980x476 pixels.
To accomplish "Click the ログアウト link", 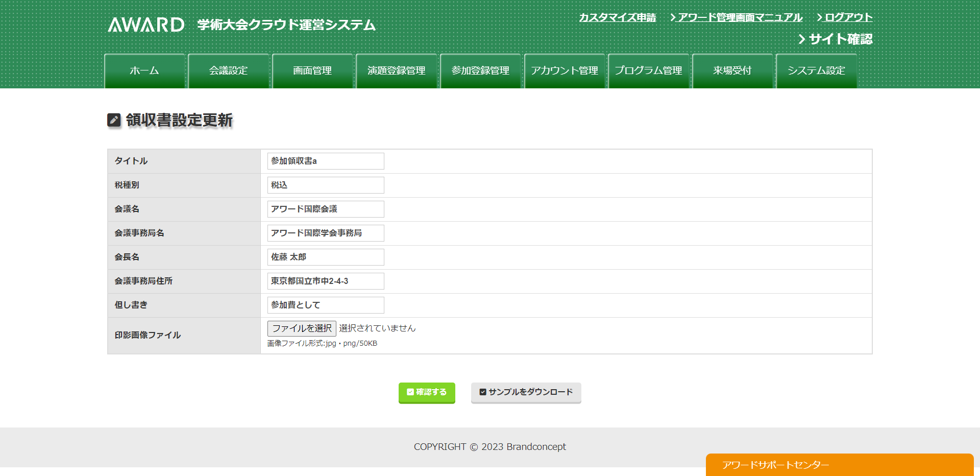I will (x=845, y=17).
